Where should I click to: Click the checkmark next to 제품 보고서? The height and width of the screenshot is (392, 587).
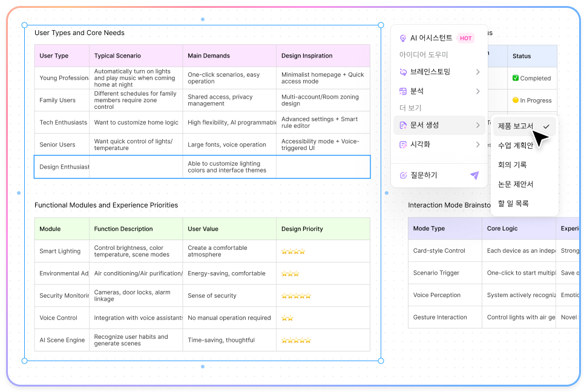pyautogui.click(x=546, y=126)
